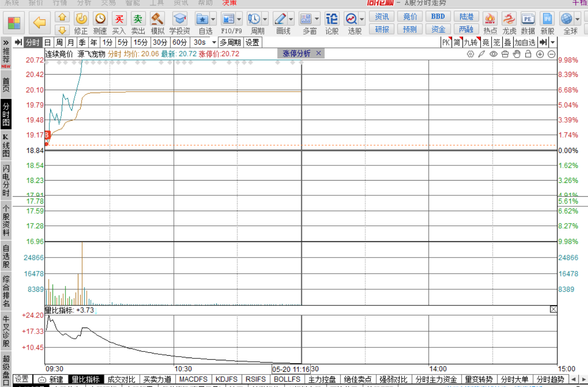Click the BBD button

[438, 17]
